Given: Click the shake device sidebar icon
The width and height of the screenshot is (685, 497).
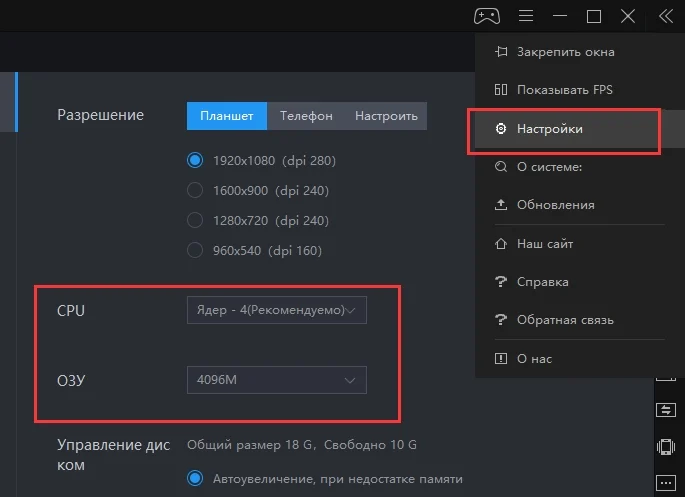Looking at the screenshot, I should point(666,447).
